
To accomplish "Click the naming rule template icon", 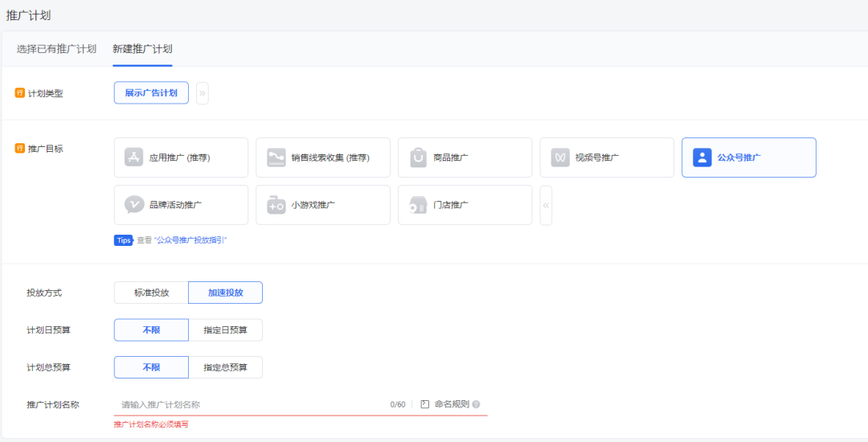I will pyautogui.click(x=425, y=404).
